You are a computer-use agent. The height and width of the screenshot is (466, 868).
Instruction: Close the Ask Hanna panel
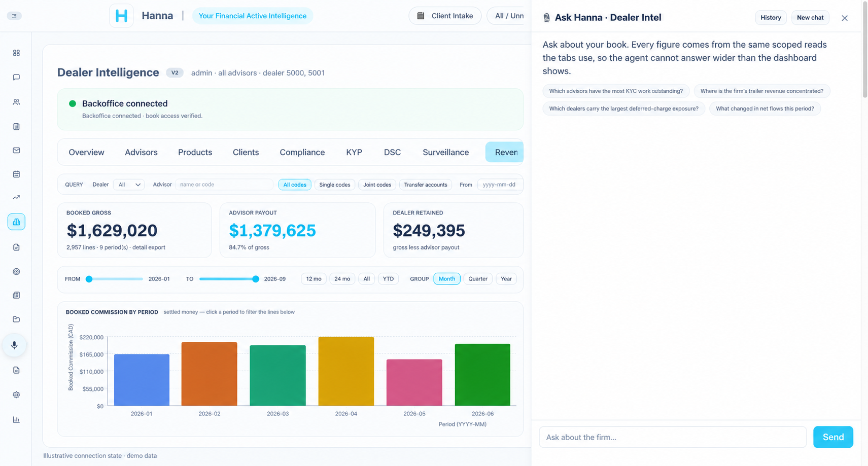pos(845,18)
